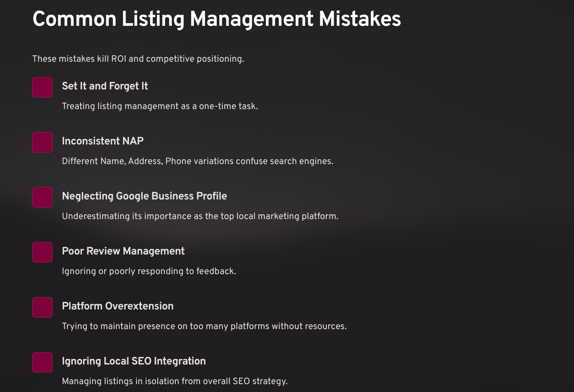Click the Common Listing Management Mistakes title
Screen dimensions: 574x392
tap(216, 19)
